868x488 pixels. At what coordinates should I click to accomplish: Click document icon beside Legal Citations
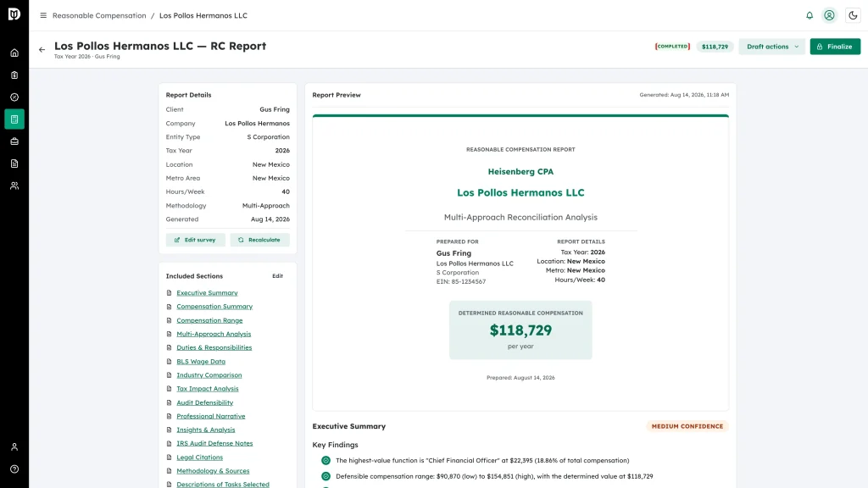coord(169,457)
